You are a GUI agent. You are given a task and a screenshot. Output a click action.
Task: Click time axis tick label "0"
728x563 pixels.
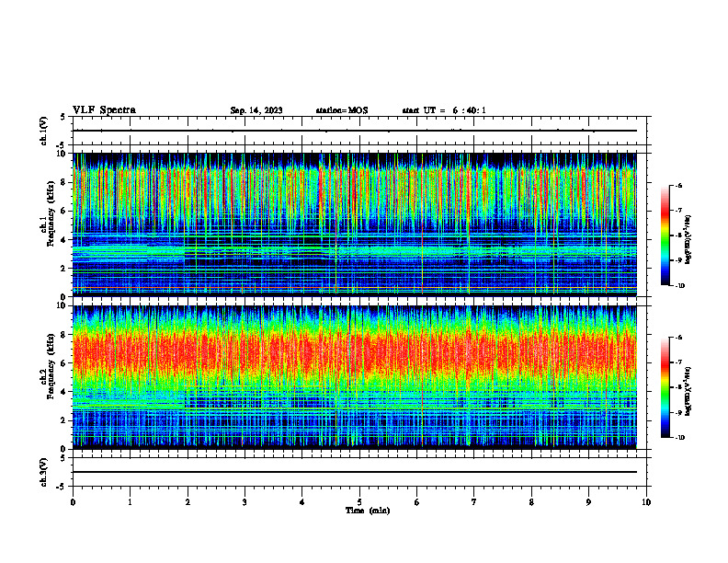(x=73, y=502)
